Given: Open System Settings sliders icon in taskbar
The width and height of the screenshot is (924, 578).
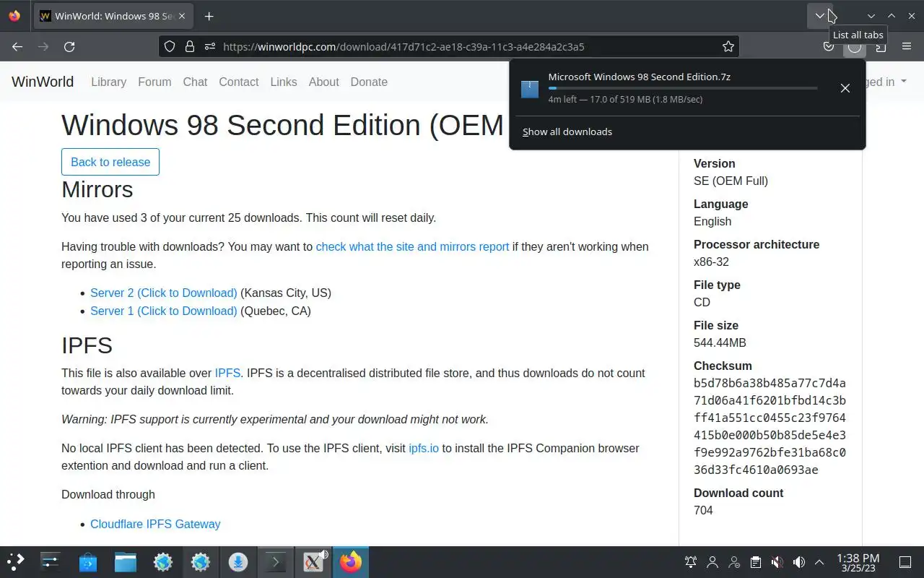Looking at the screenshot, I should point(51,561).
